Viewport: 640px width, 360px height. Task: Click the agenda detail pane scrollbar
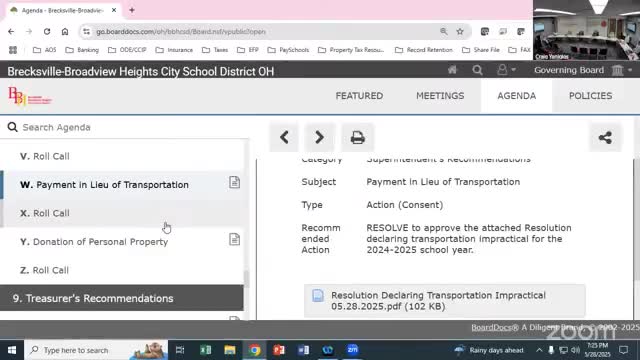[x=637, y=220]
